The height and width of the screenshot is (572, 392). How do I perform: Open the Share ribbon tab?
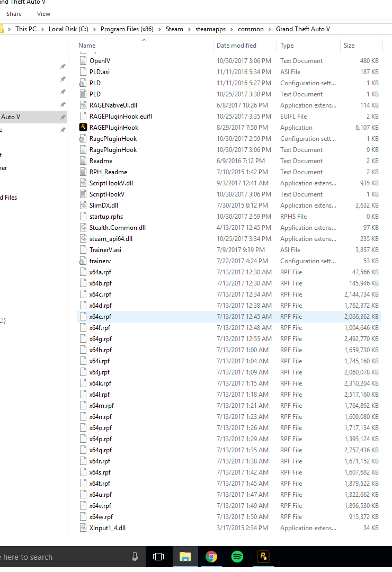pyautogui.click(x=14, y=14)
